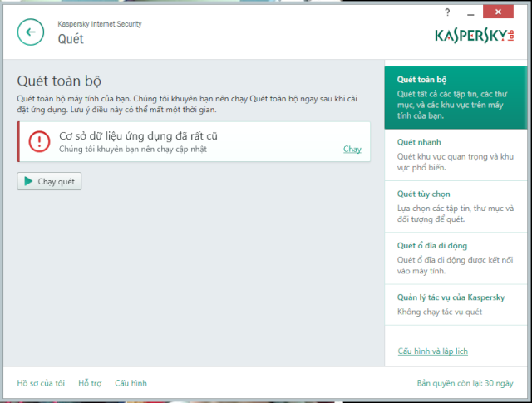Open help via the question mark icon

447,13
